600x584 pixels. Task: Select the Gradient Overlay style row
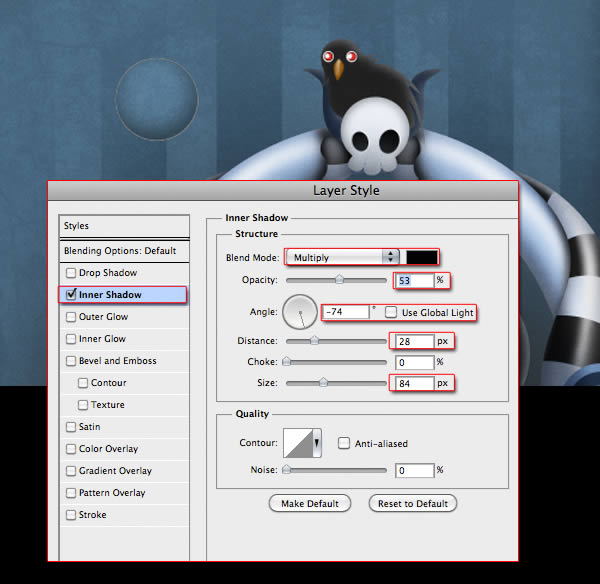click(x=124, y=471)
